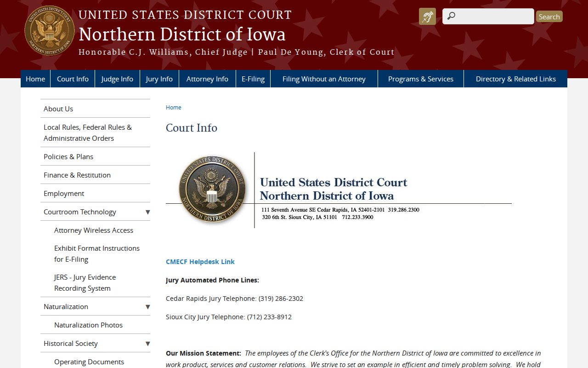Click the court seal logo in header

50,30
